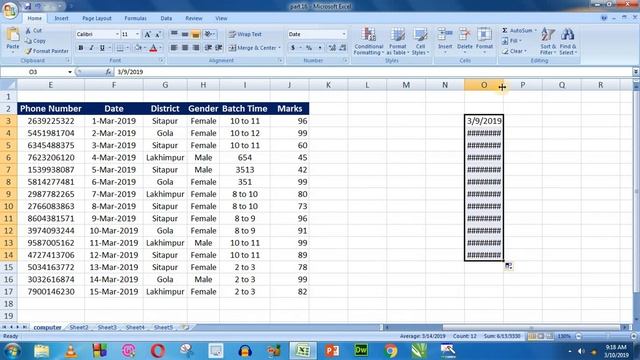
Task: Open Cell Styles gallery
Action: (x=420, y=41)
